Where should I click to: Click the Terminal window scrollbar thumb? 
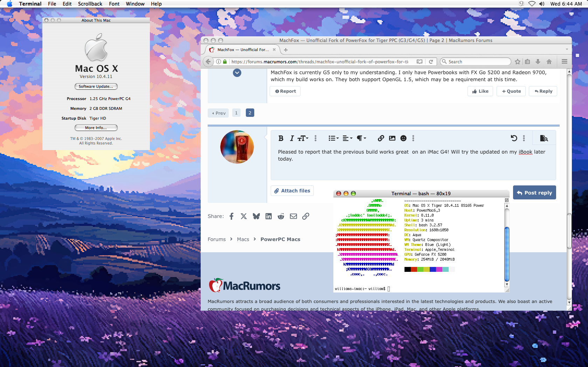(x=507, y=254)
